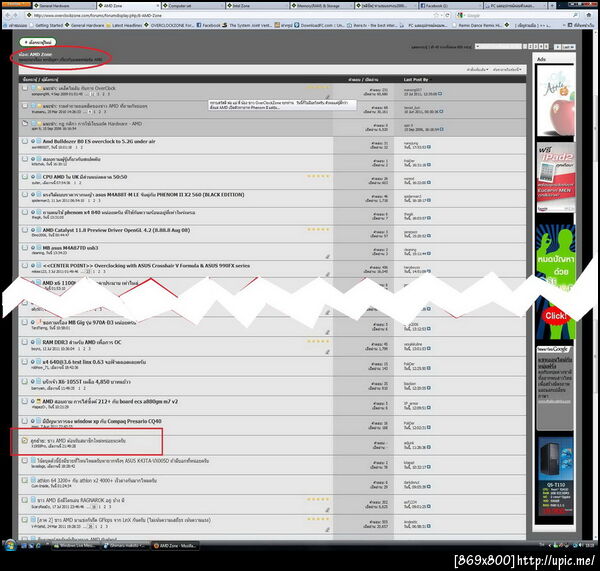Open AMD RAGNAROK thread

(x=81, y=500)
